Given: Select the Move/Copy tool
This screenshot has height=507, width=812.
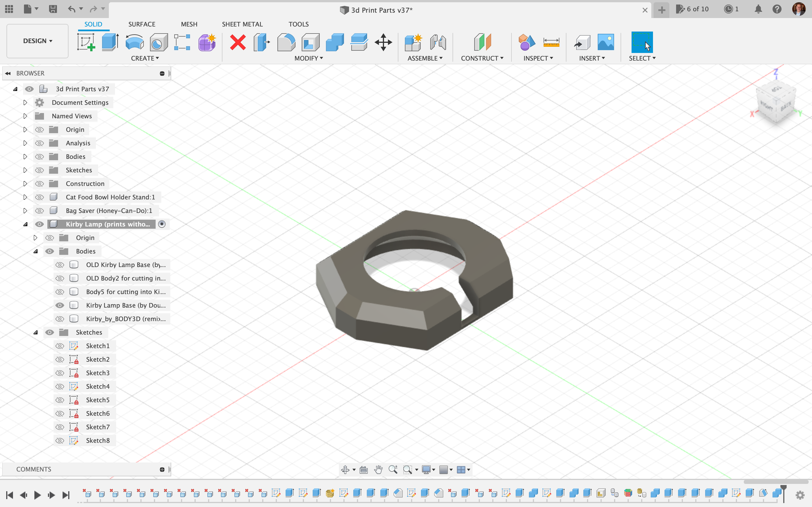Looking at the screenshot, I should pos(383,42).
